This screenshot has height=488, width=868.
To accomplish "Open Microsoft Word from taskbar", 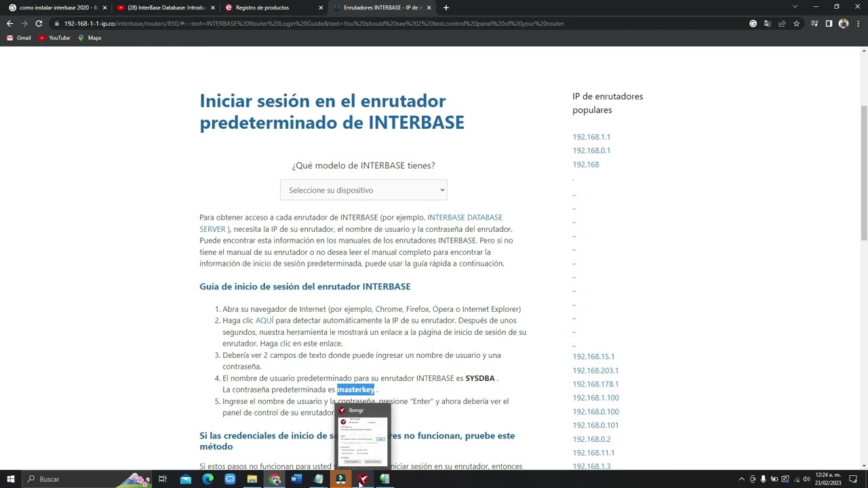I will coord(296,479).
